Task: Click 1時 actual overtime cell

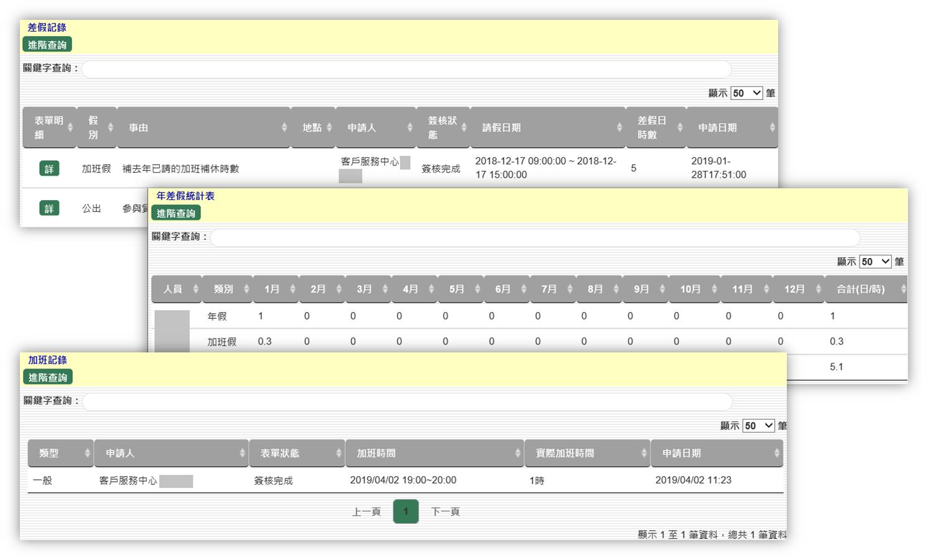Action: click(537, 480)
